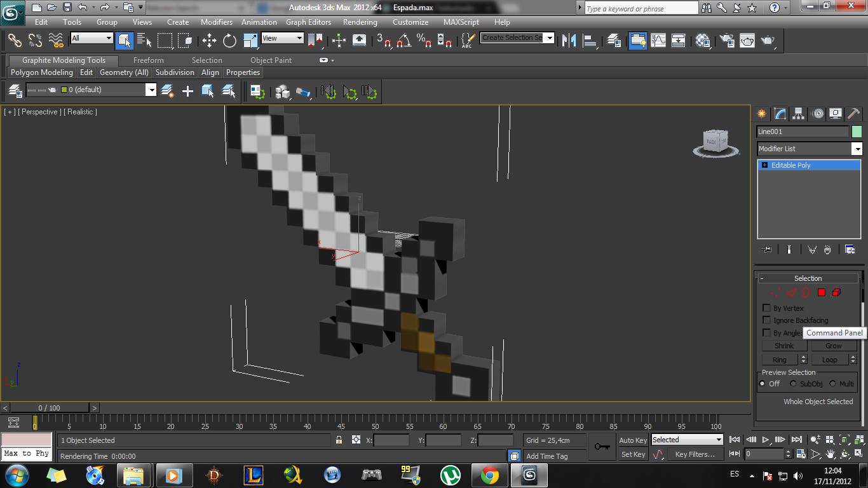Screen dimensions: 868x488
Task: Toggle Auto Key animation mode
Action: pyautogui.click(x=633, y=440)
